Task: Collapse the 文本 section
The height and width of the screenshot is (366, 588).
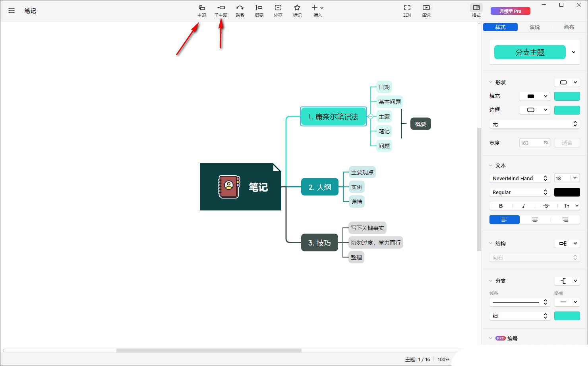Action: [491, 165]
